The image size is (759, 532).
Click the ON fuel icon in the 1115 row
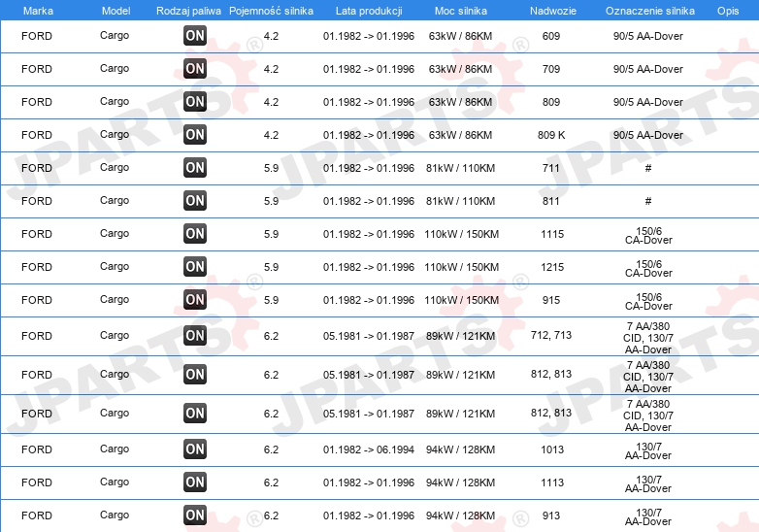click(195, 233)
